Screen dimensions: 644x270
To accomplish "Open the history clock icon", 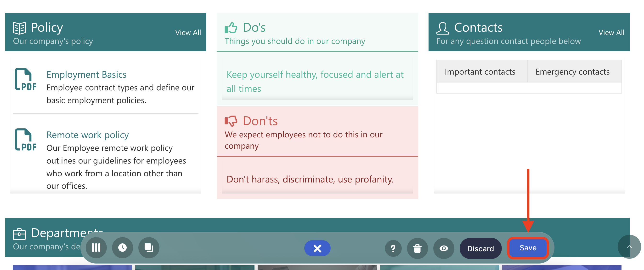I will [122, 248].
